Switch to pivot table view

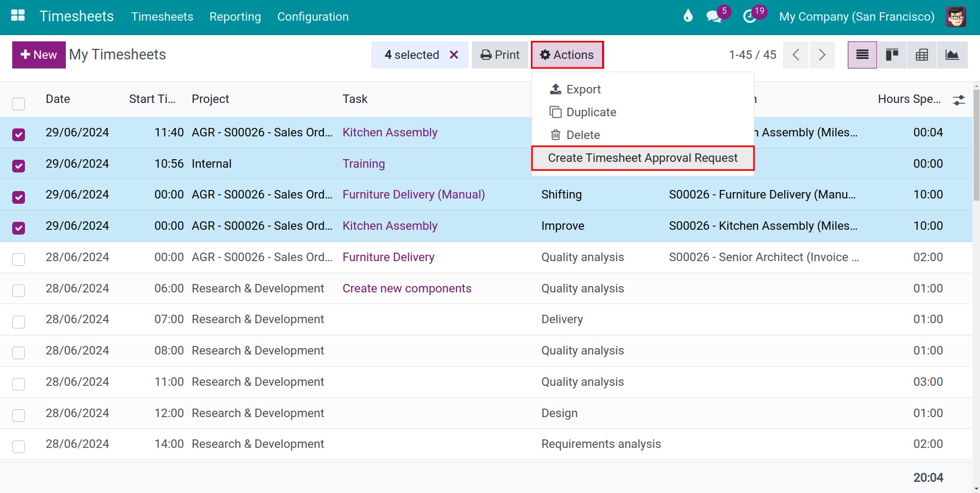tap(922, 55)
